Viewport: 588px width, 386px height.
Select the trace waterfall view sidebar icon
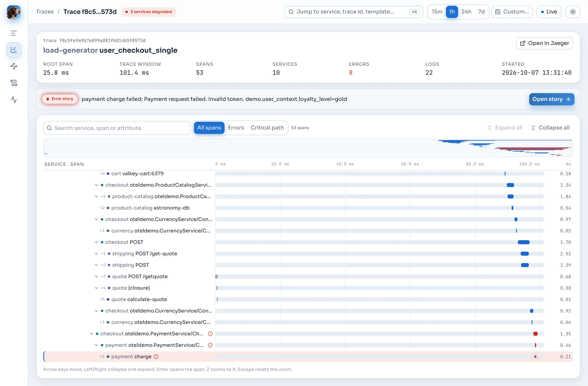pos(14,50)
